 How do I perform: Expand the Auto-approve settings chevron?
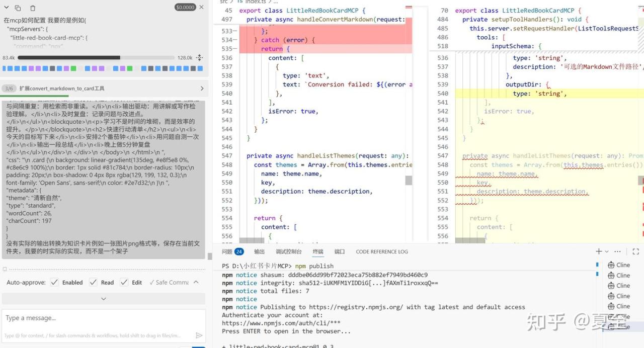pyautogui.click(x=196, y=283)
